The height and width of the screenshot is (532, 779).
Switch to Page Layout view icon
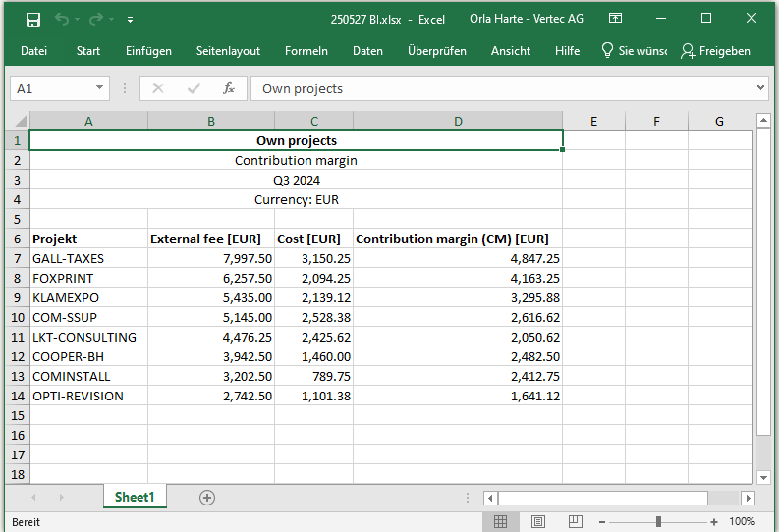538,522
